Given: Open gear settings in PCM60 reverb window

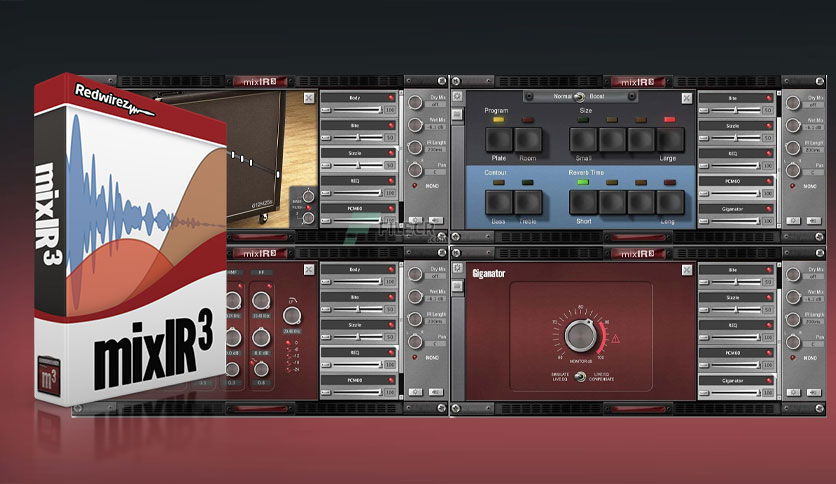Looking at the screenshot, I should click(457, 96).
